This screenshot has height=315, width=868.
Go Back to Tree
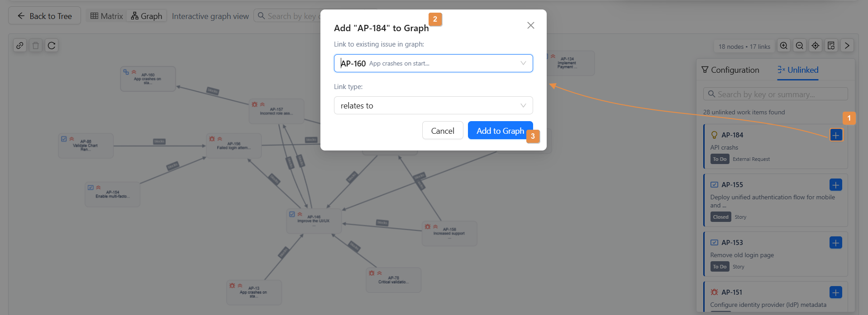click(x=44, y=16)
